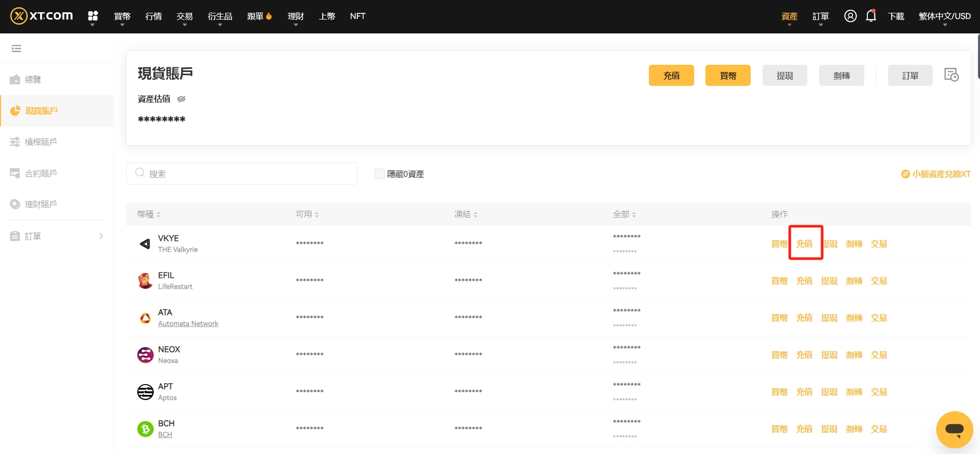This screenshot has width=980, height=454.
Task: Open the user profile icon
Action: (x=850, y=16)
